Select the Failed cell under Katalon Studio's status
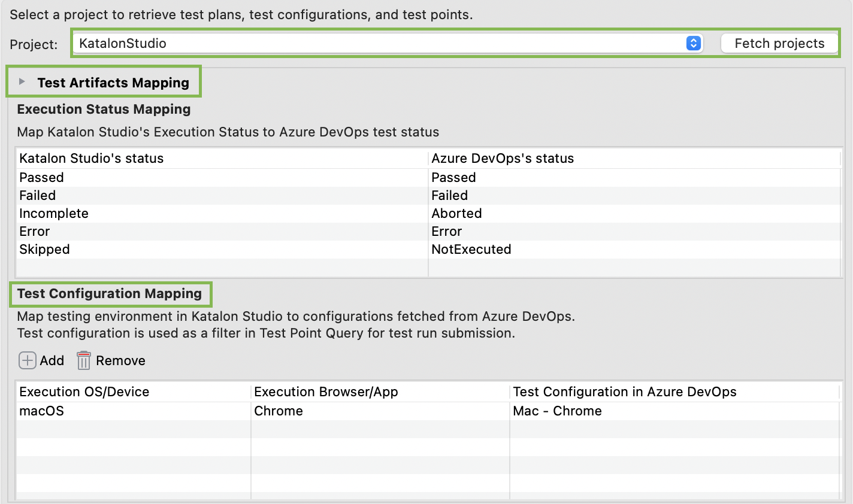 pyautogui.click(x=222, y=196)
